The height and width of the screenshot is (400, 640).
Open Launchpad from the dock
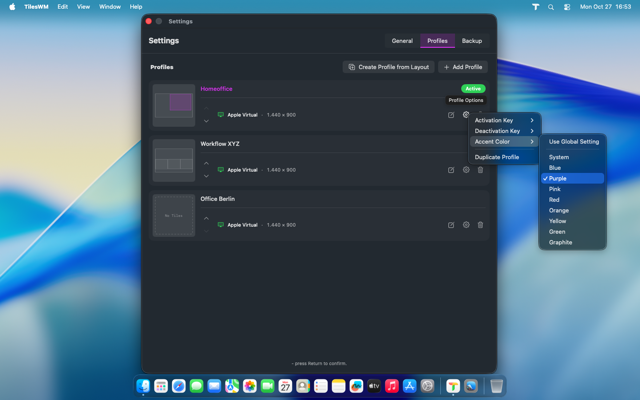pyautogui.click(x=161, y=386)
